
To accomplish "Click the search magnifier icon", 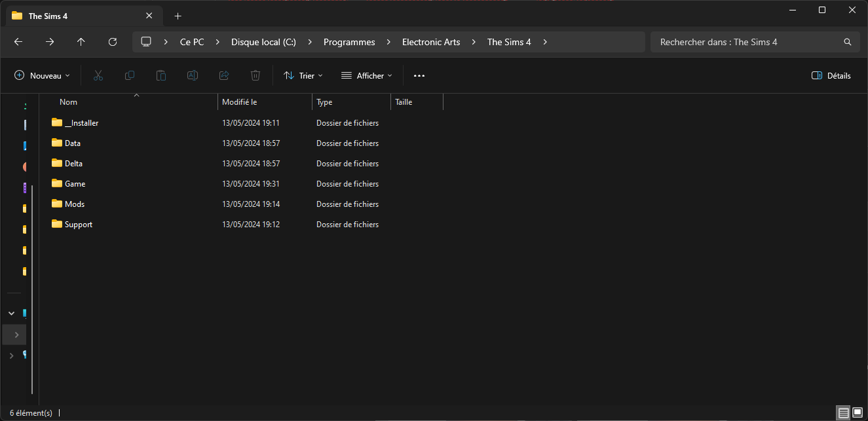I will click(x=848, y=42).
